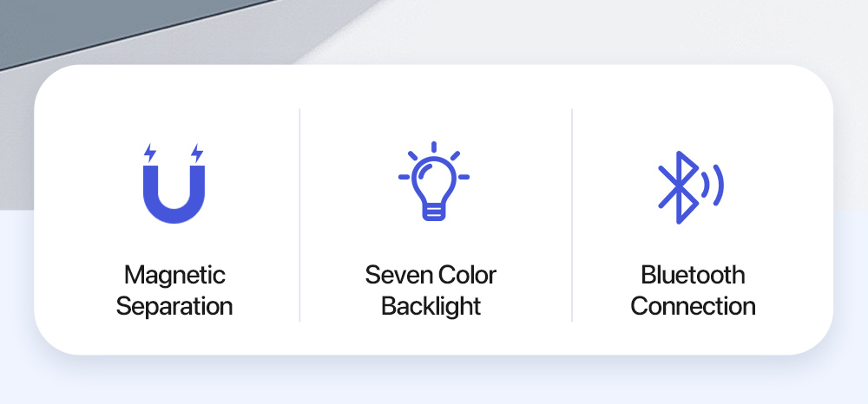
Task: Click divider between Backlight and Bluetooth features
Action: coord(572,215)
